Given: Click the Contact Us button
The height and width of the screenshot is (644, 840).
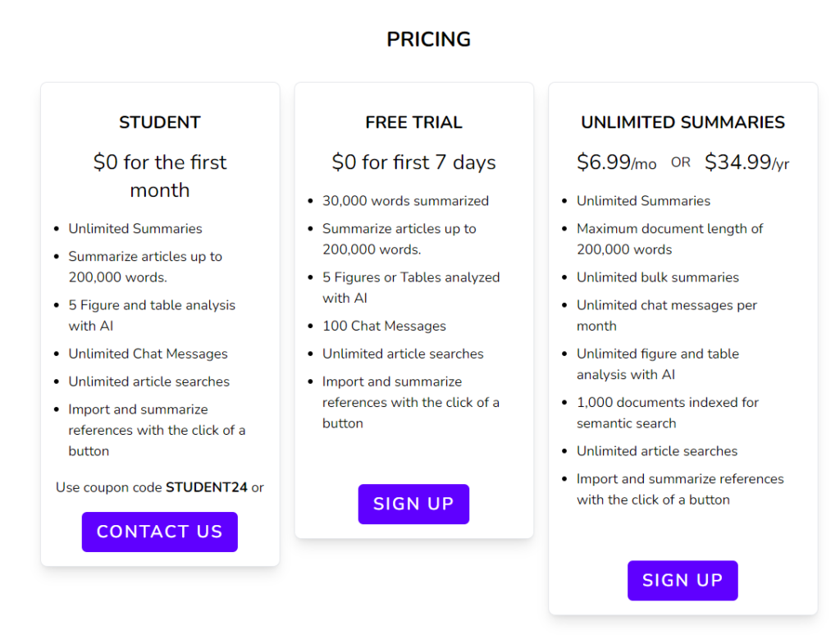Looking at the screenshot, I should point(160,532).
